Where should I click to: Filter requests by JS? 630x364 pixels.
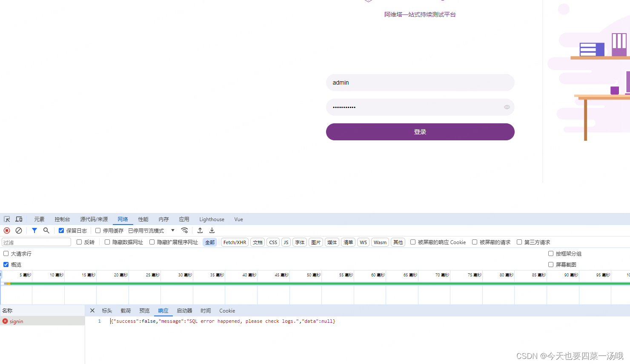286,242
